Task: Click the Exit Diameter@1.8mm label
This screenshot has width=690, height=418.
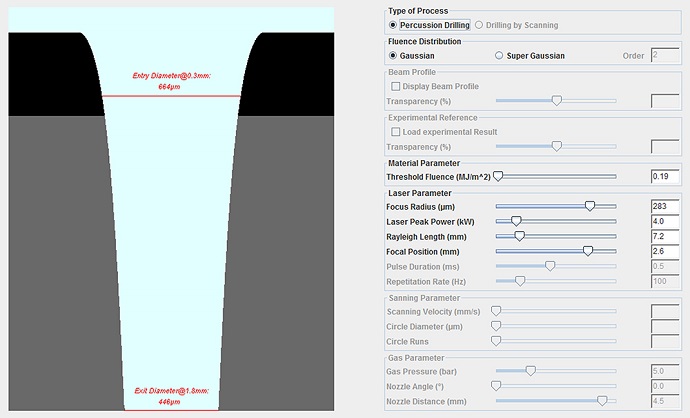Action: (x=171, y=391)
